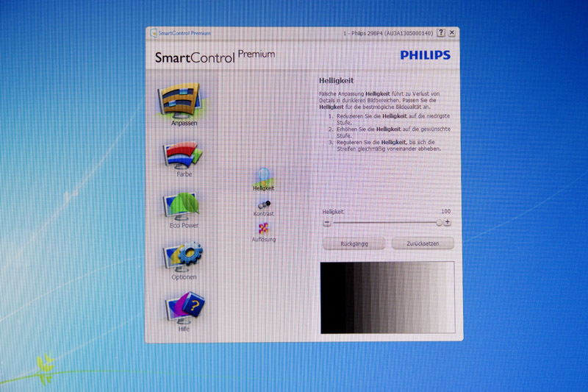Click the Helligkeit slider track middle
588x392 pixels.
point(387,223)
